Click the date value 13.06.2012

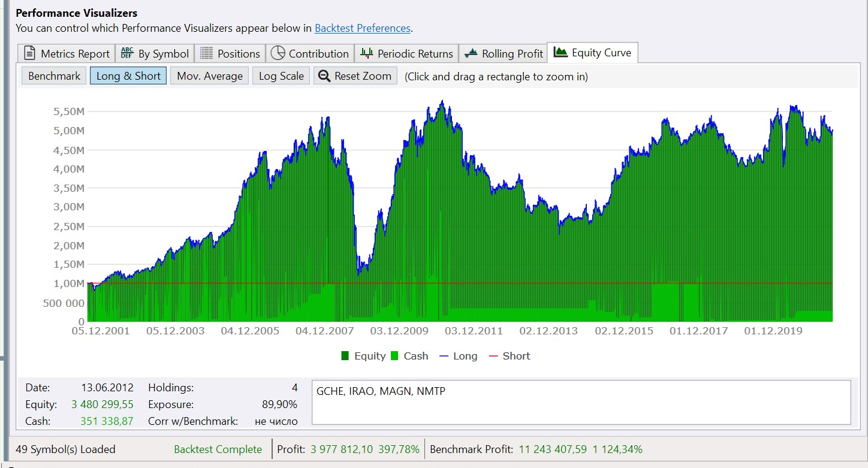pos(107,388)
